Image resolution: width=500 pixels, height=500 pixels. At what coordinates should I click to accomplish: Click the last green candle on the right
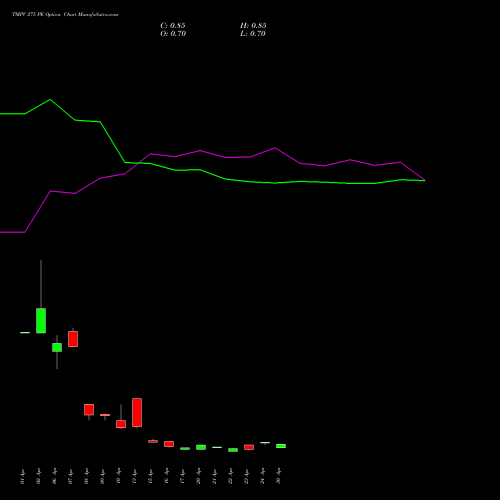point(281,446)
